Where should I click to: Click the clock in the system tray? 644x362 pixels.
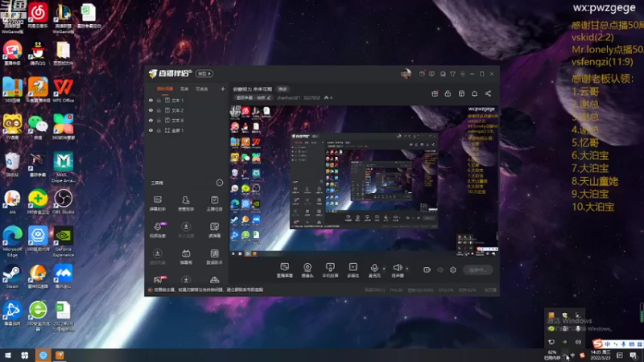coord(600,355)
